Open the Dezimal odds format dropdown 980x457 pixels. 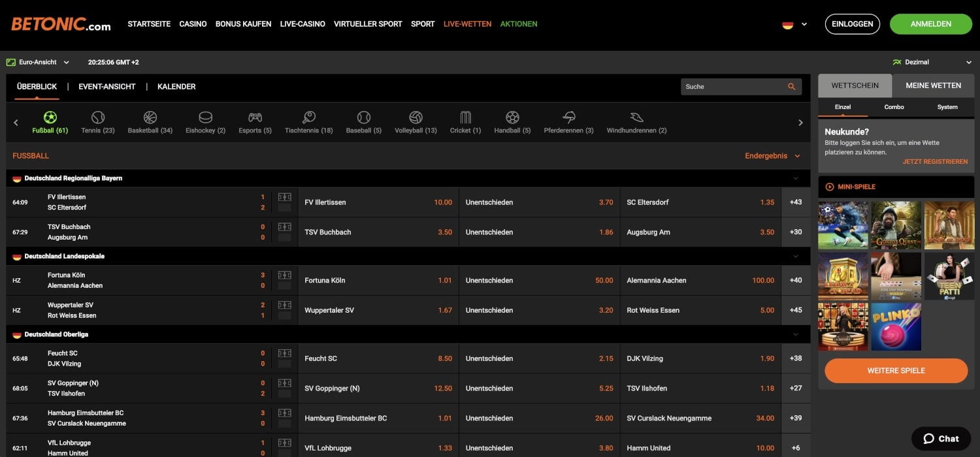932,62
